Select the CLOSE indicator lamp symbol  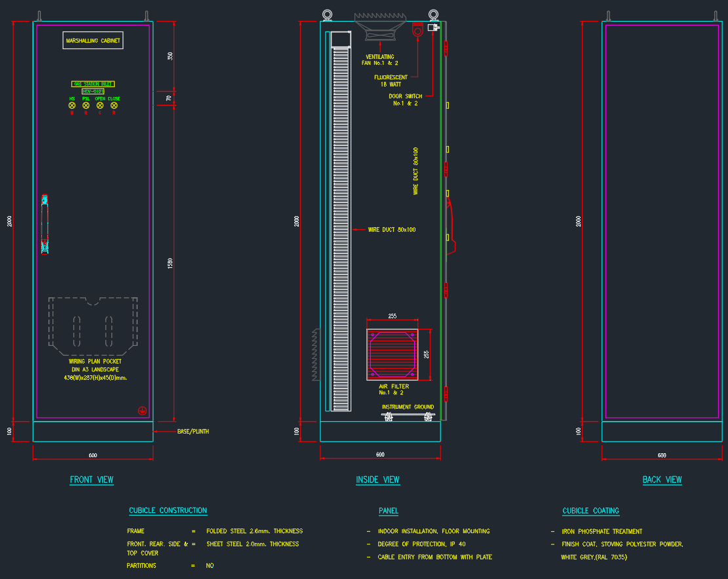click(114, 105)
